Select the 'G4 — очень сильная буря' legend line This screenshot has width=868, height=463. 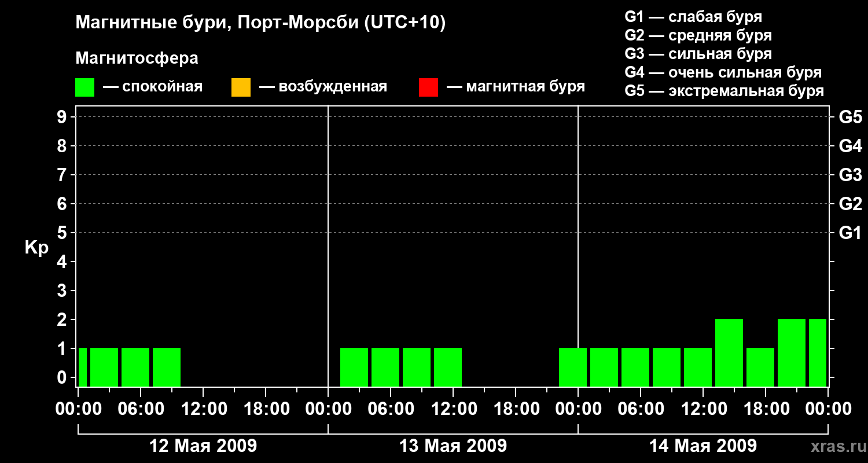(723, 72)
